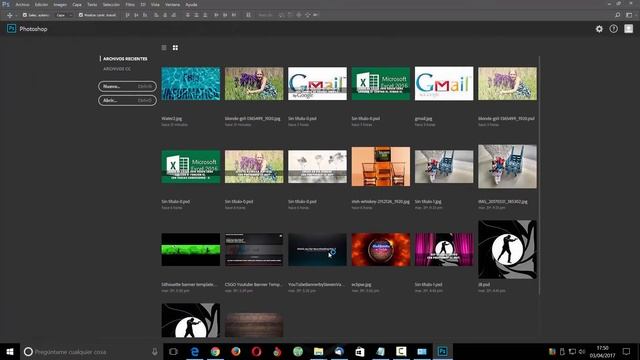Open Task View in the taskbar
This screenshot has height=360, width=640.
173,351
